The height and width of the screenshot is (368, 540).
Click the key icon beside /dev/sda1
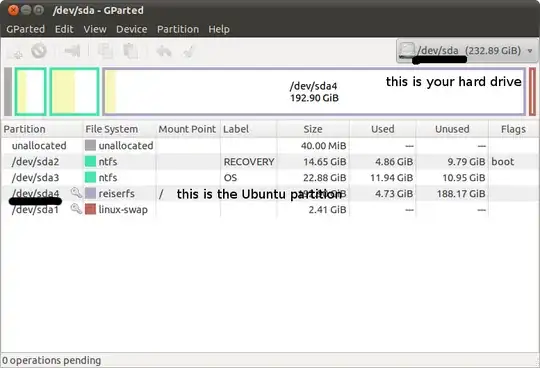pyautogui.click(x=76, y=209)
